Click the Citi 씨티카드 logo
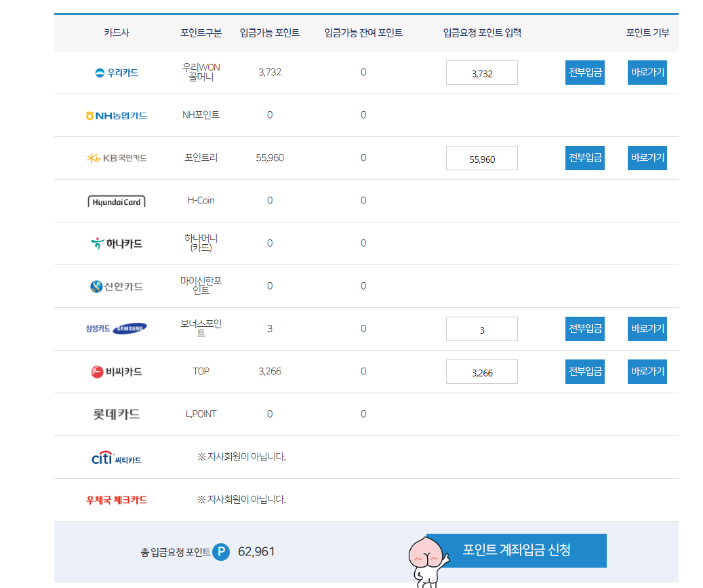 [x=117, y=458]
